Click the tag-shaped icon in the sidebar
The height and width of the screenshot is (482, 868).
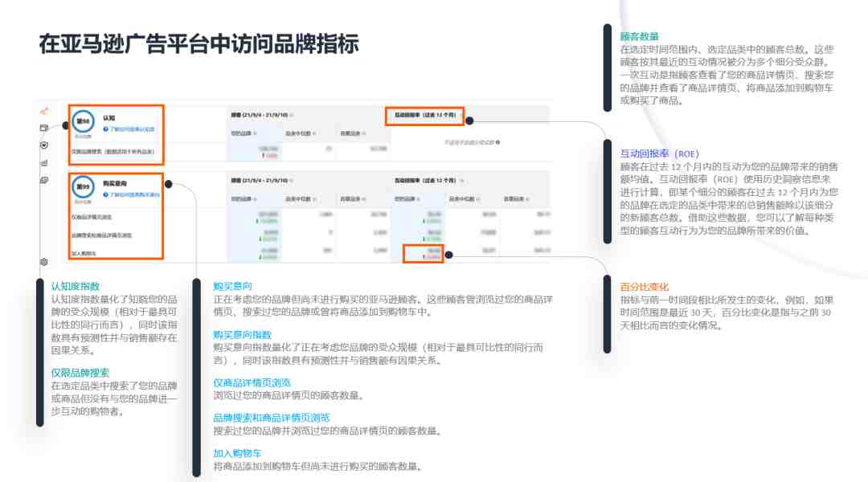tap(44, 181)
